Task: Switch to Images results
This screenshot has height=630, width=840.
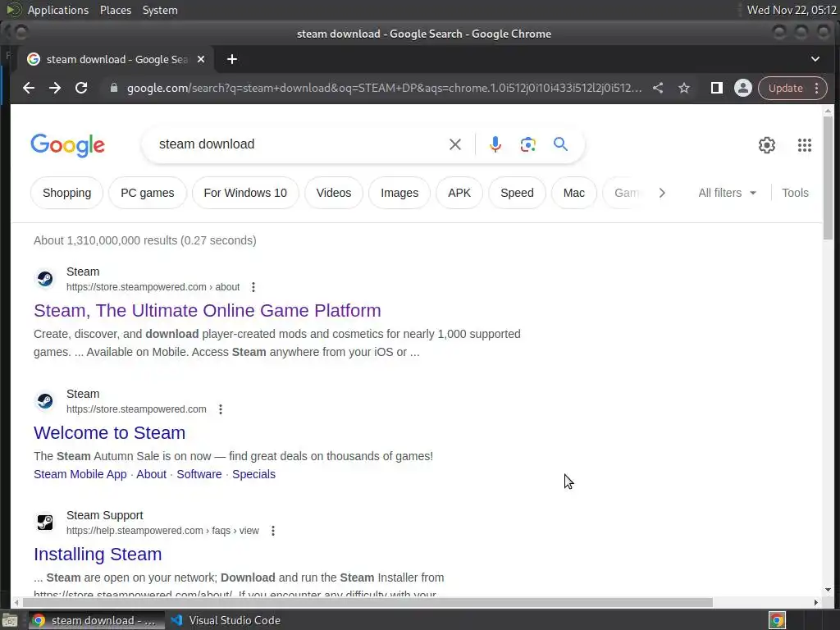Action: (399, 193)
